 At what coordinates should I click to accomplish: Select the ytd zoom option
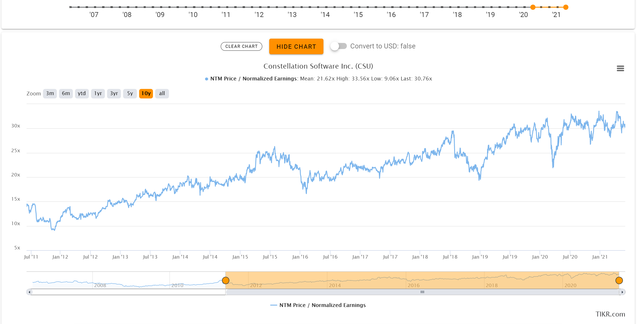pos(82,93)
